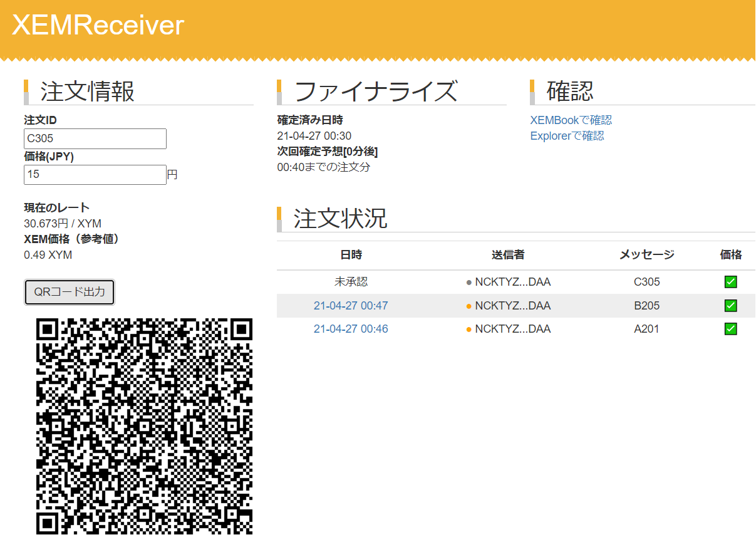Screen dimensions: 756x557
Task: Click the green checkmark in the B205 row
Action: point(730,306)
